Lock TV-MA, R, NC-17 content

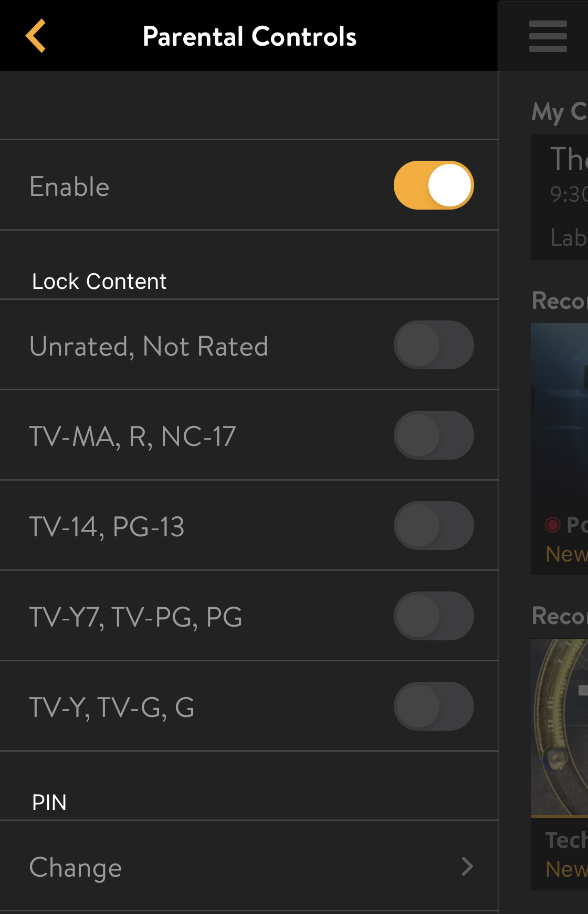434,435
